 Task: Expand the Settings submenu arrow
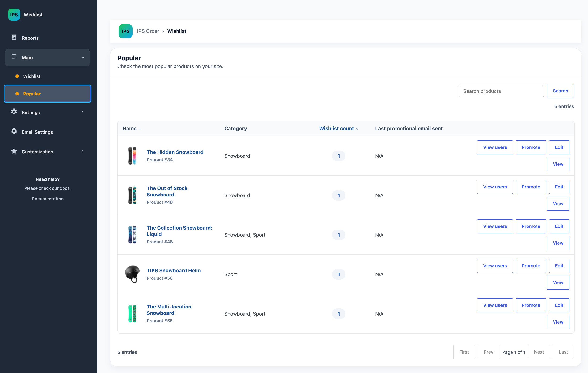pyautogui.click(x=82, y=112)
